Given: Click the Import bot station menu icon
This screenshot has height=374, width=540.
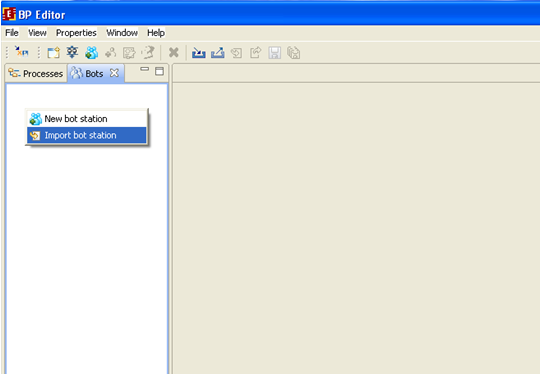Looking at the screenshot, I should (x=35, y=136).
